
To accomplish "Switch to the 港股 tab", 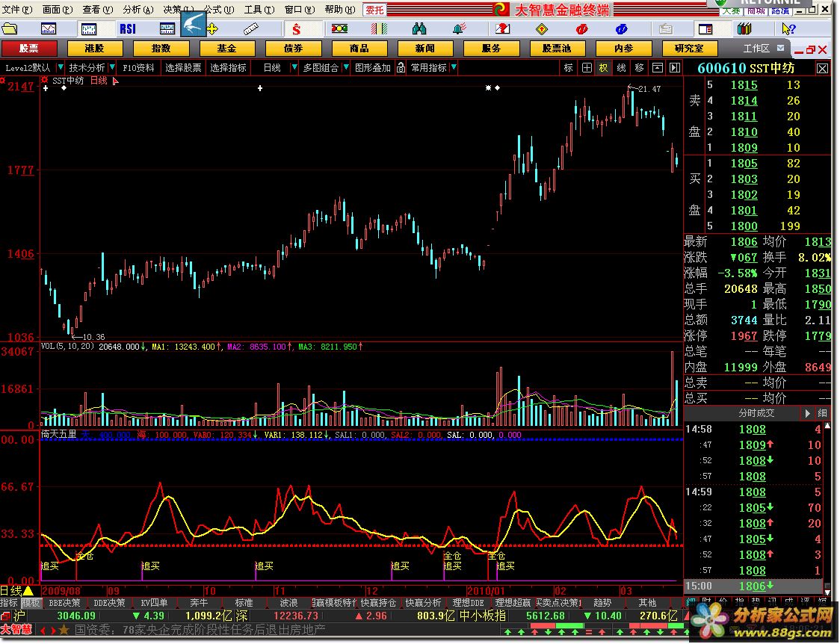I will (x=95, y=48).
